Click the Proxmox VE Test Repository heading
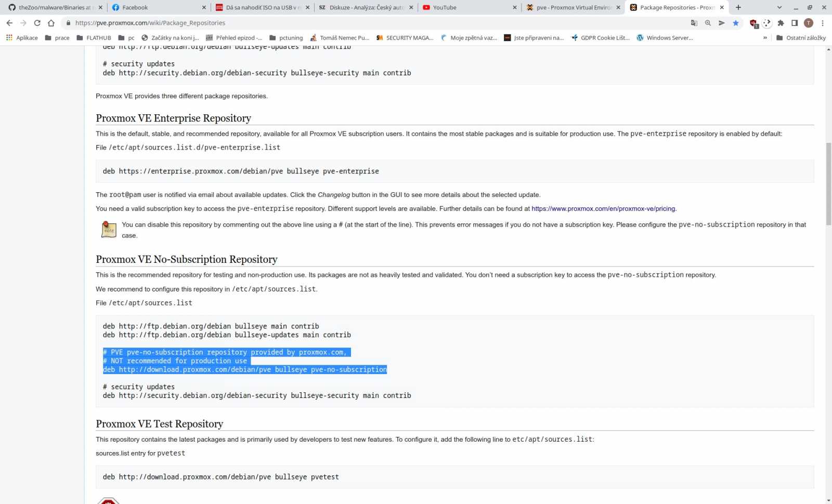 pos(160,424)
